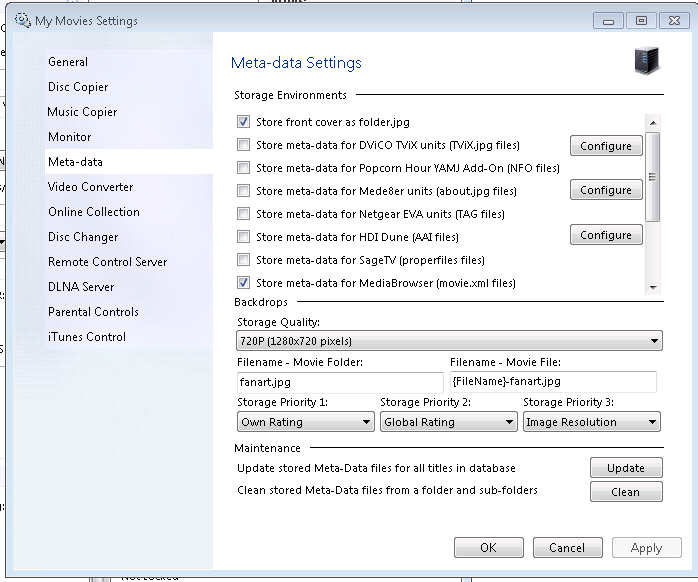Image resolution: width=698 pixels, height=582 pixels.
Task: Click Configure for DViCO TViX units
Action: (x=606, y=146)
